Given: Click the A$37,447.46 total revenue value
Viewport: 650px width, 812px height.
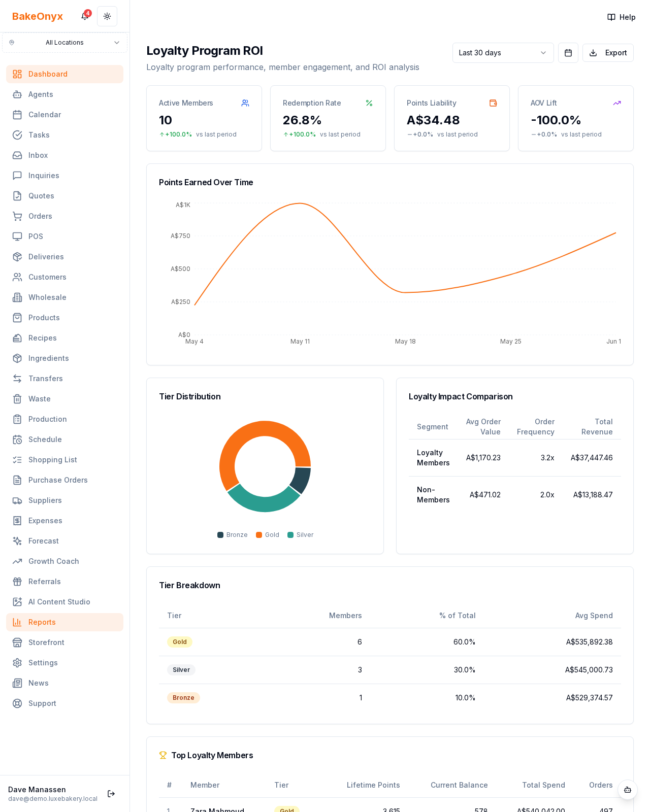Looking at the screenshot, I should (592, 458).
